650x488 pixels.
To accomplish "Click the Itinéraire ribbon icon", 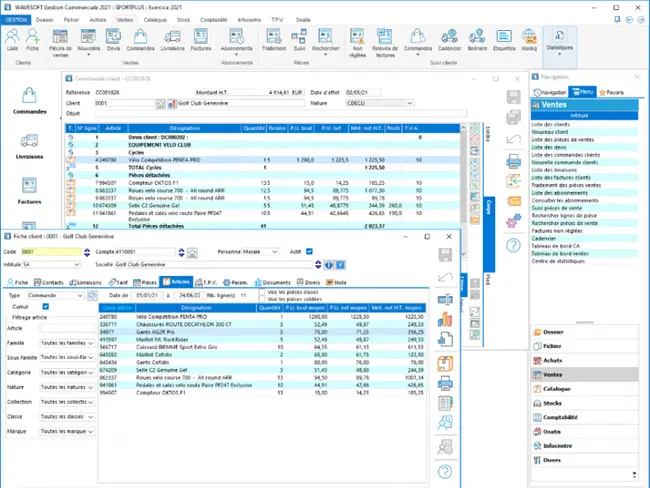I will pyautogui.click(x=477, y=40).
